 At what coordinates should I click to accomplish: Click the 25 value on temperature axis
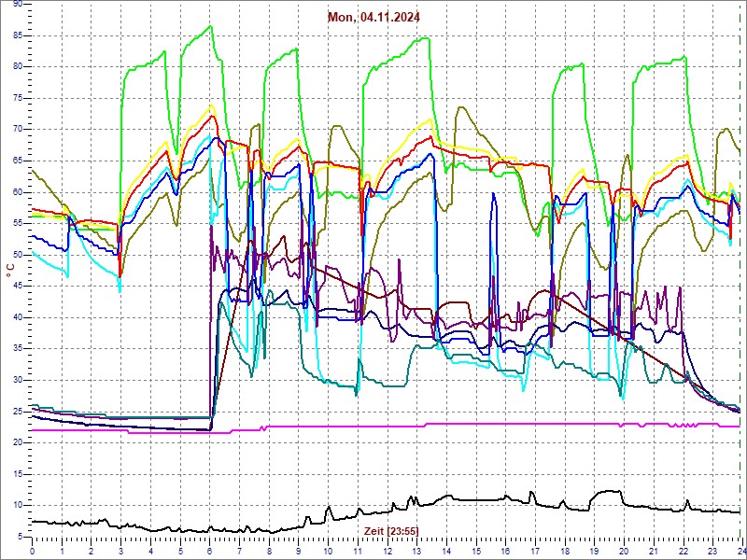pyautogui.click(x=17, y=412)
